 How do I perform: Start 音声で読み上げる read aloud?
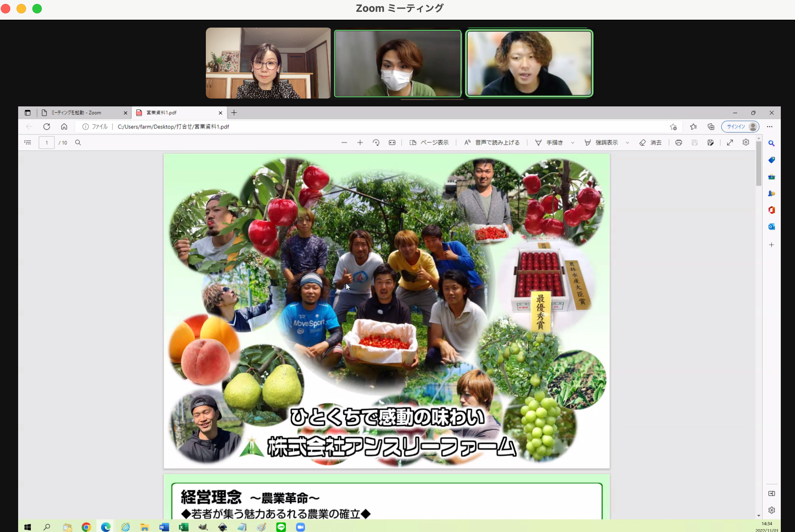click(x=492, y=143)
